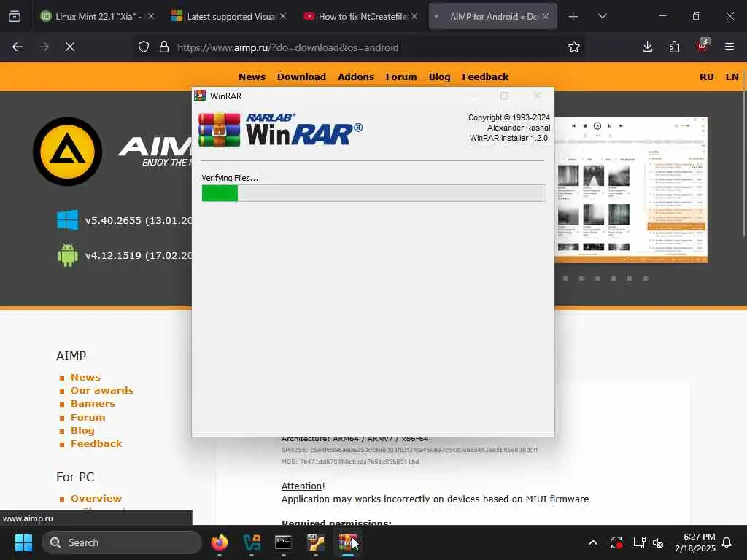Screen dimensions: 747x560
Task: Open the VS-style taskbar app icon
Action: point(252,542)
